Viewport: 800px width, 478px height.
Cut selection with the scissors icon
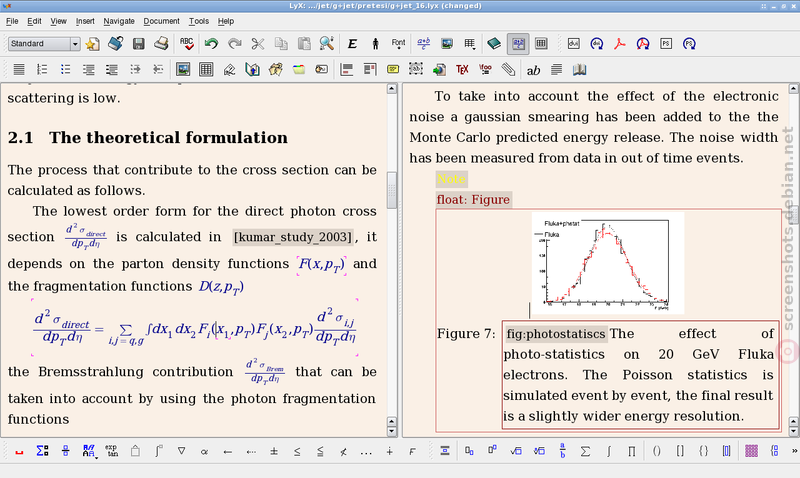click(x=258, y=44)
